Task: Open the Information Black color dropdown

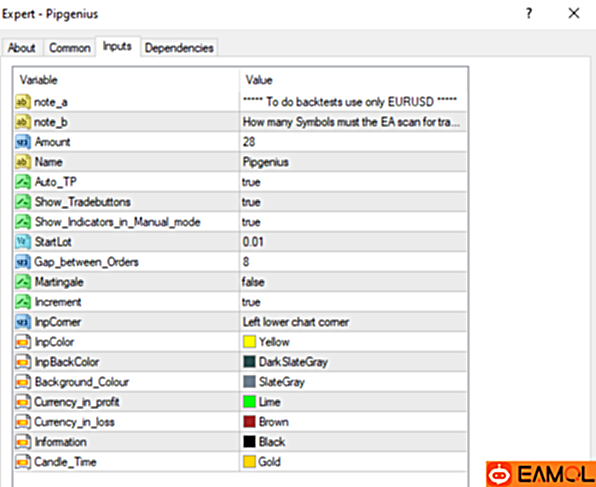Action: (x=353, y=442)
